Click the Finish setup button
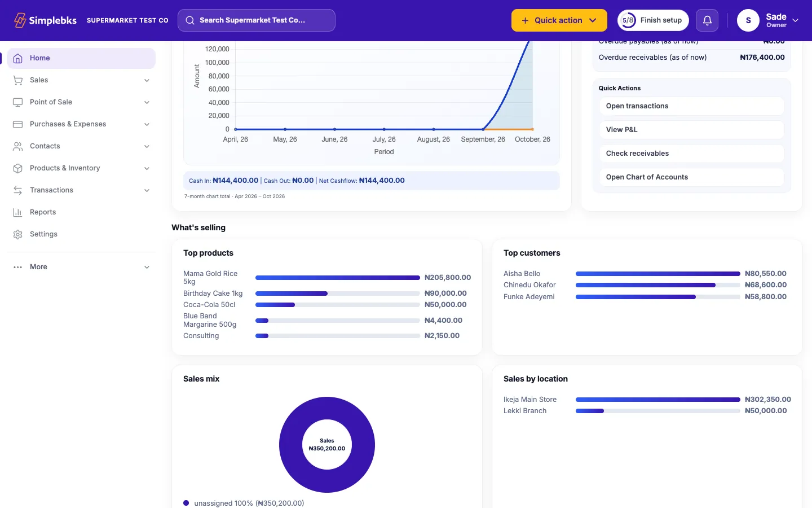This screenshot has width=812, height=508. 653,20
